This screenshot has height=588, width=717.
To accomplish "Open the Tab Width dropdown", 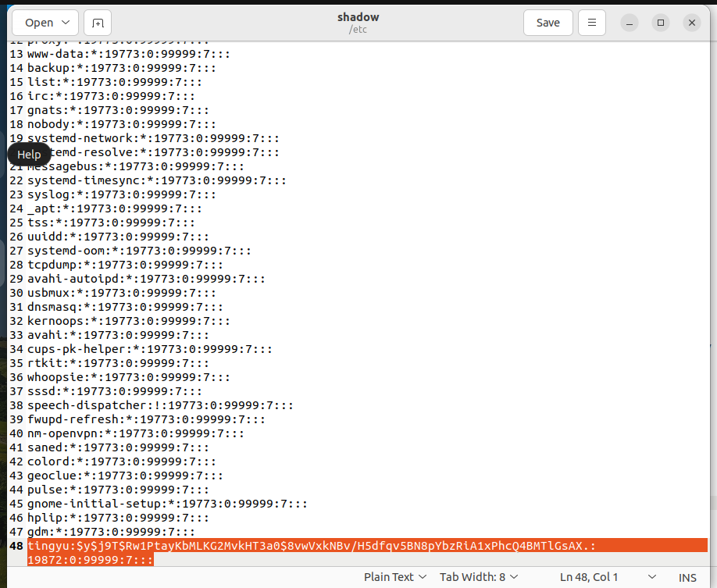I will click(479, 577).
